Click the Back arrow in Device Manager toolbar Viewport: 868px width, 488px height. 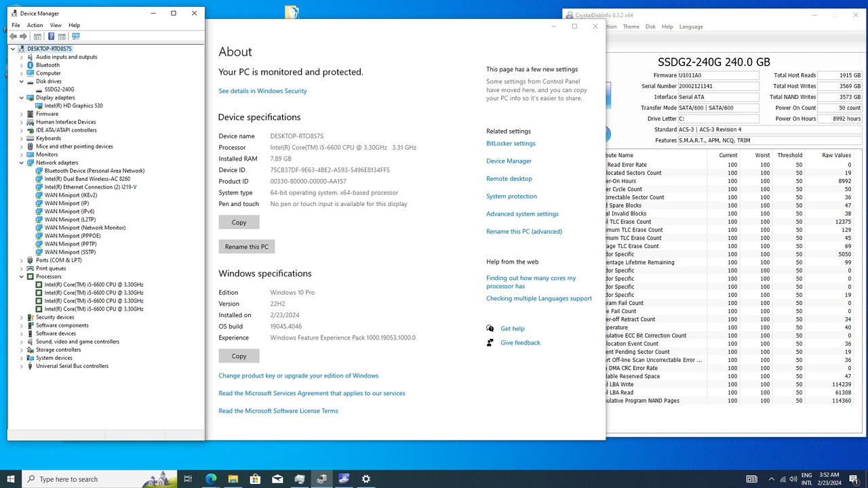[x=13, y=36]
